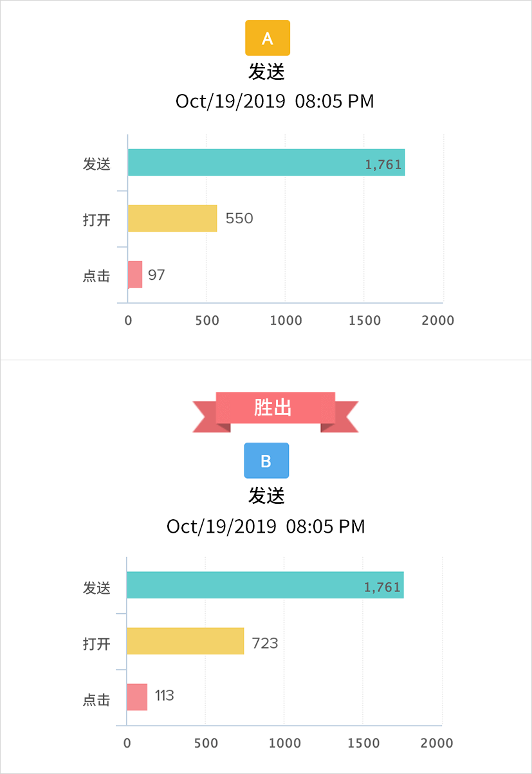Click the 发送 heading under badge A
This screenshot has height=774, width=532.
[267, 71]
